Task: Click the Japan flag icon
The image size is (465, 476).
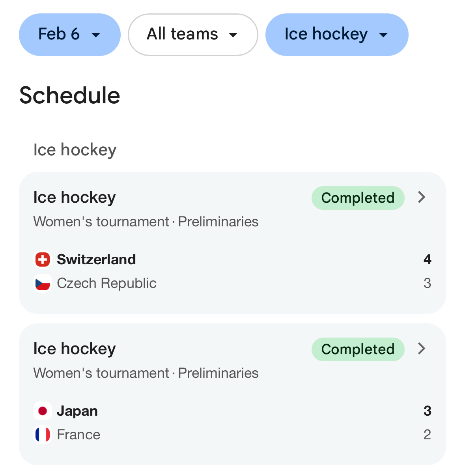Action: [43, 411]
